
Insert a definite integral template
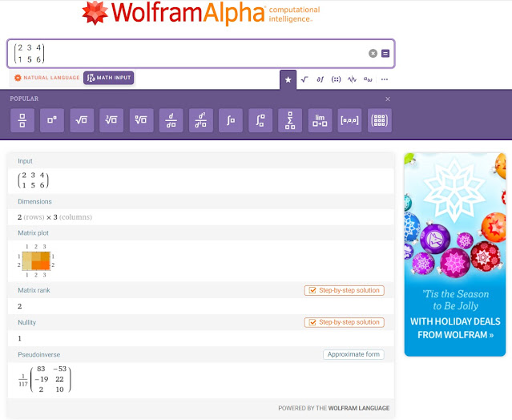tap(260, 120)
